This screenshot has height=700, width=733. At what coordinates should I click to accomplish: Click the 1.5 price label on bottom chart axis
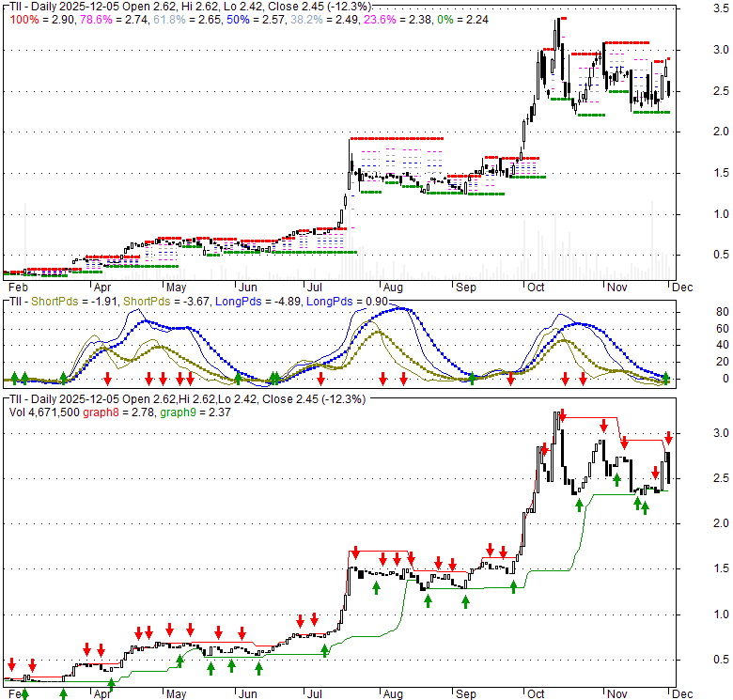click(x=721, y=568)
